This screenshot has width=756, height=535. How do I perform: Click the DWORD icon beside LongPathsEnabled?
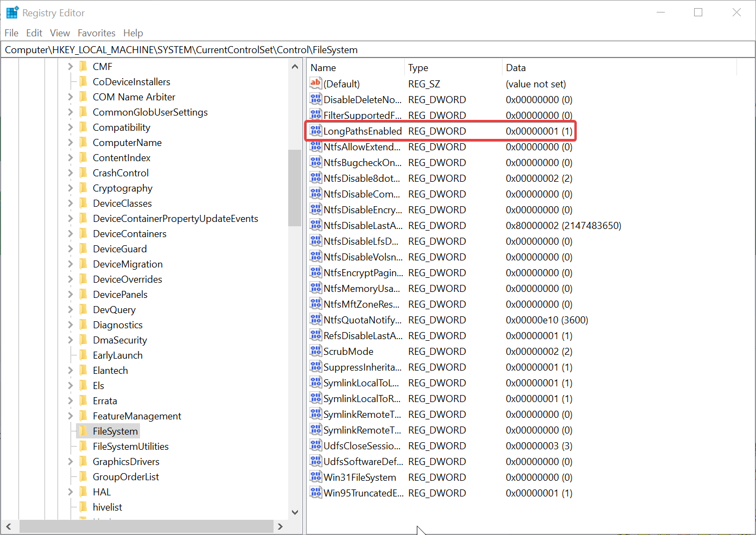click(x=316, y=131)
